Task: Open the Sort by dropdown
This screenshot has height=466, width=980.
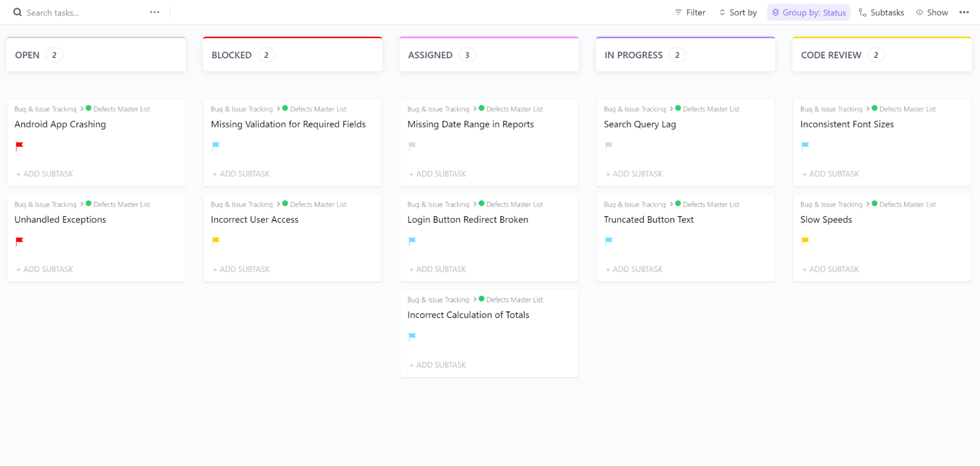Action: [x=738, y=12]
